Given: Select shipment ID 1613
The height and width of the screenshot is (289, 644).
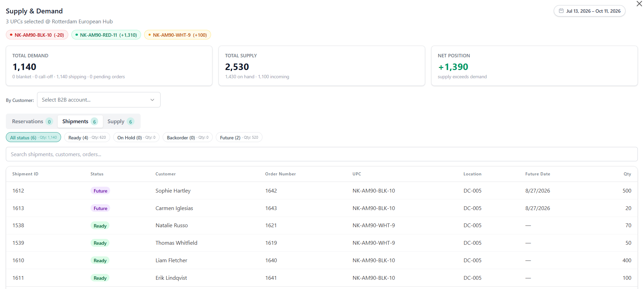Looking at the screenshot, I should coord(18,208).
